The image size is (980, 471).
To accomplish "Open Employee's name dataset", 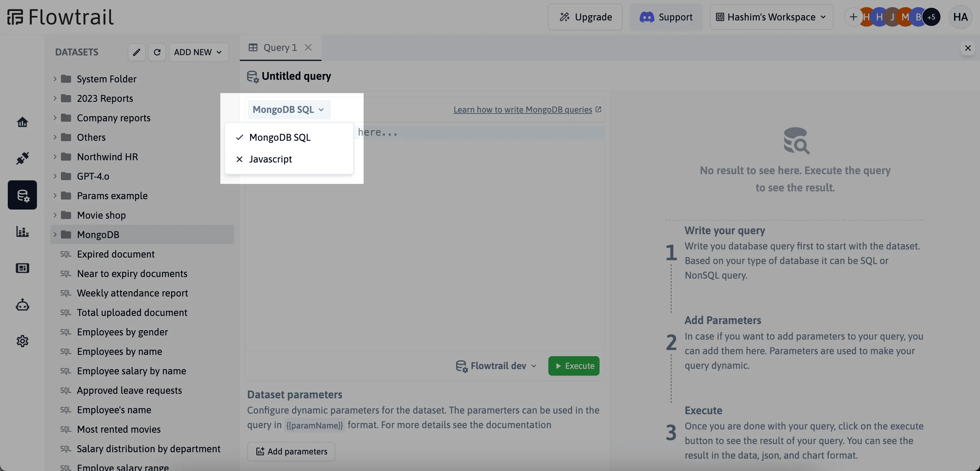I will [114, 410].
